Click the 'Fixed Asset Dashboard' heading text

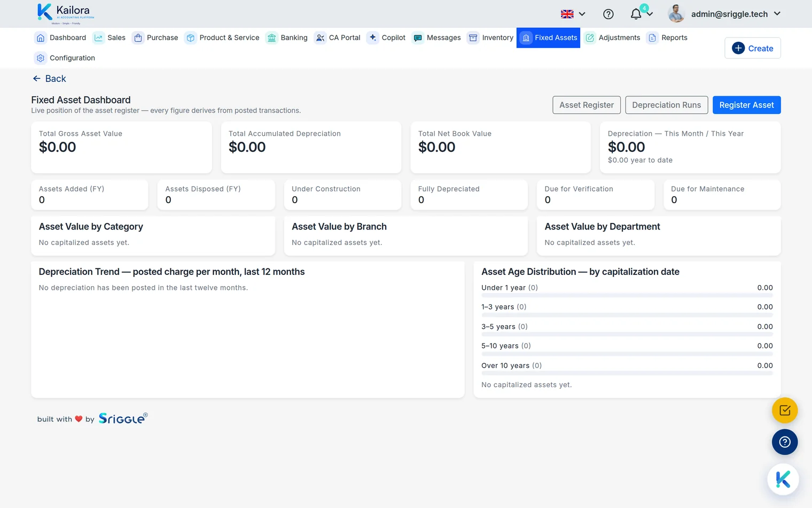point(81,100)
